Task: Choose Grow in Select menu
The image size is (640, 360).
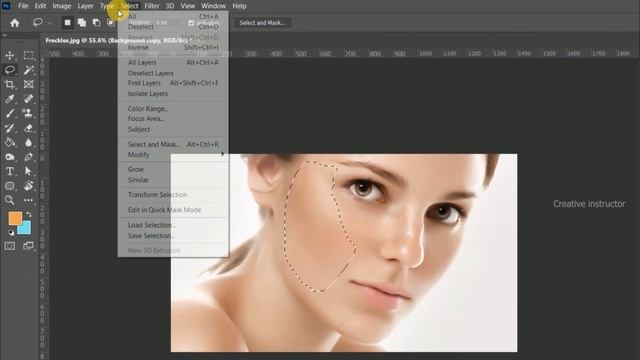Action: click(173, 169)
